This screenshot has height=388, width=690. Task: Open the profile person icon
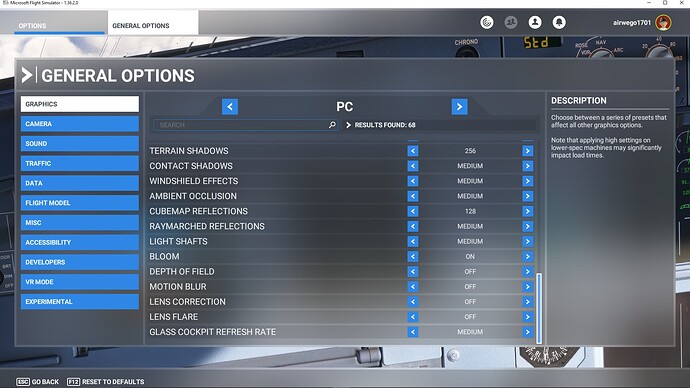click(535, 22)
